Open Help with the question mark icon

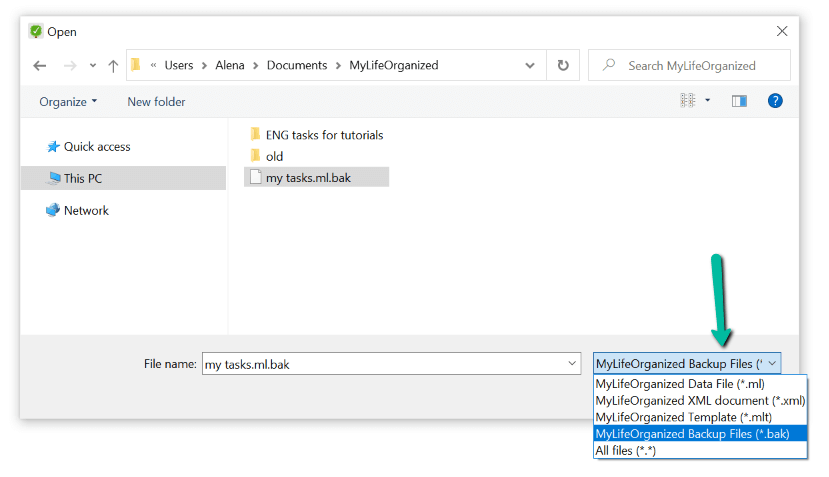[x=775, y=100]
